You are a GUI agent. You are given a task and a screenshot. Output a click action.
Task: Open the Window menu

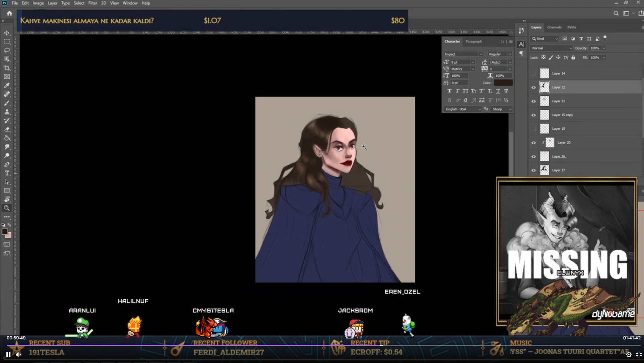[130, 3]
